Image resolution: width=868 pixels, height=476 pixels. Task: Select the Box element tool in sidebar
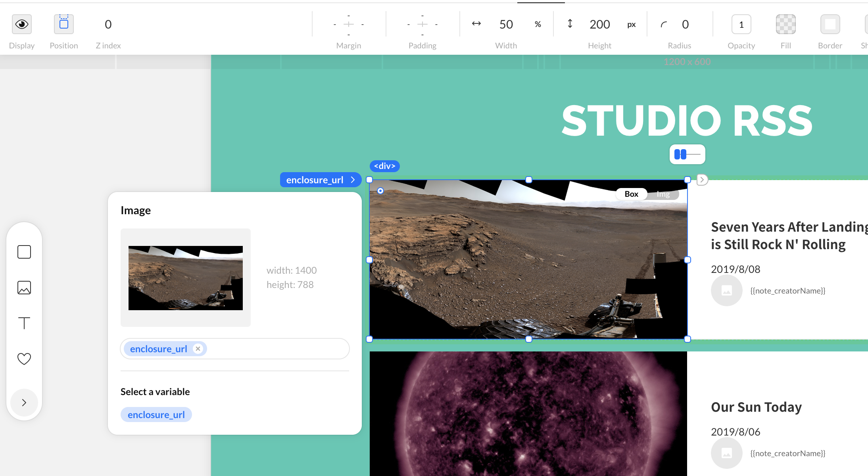pos(24,252)
